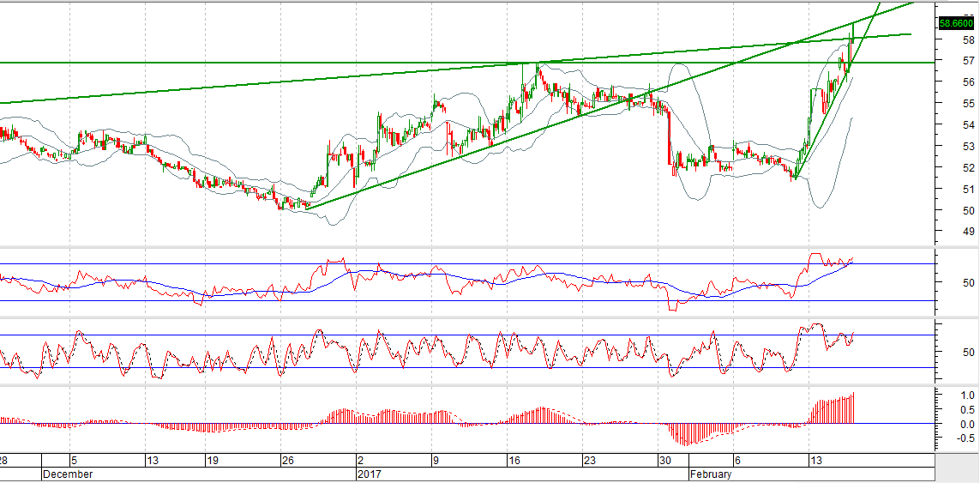Click the grey box at bottom-right corner
Image resolution: width=980 pixels, height=483 pixels.
957,467
